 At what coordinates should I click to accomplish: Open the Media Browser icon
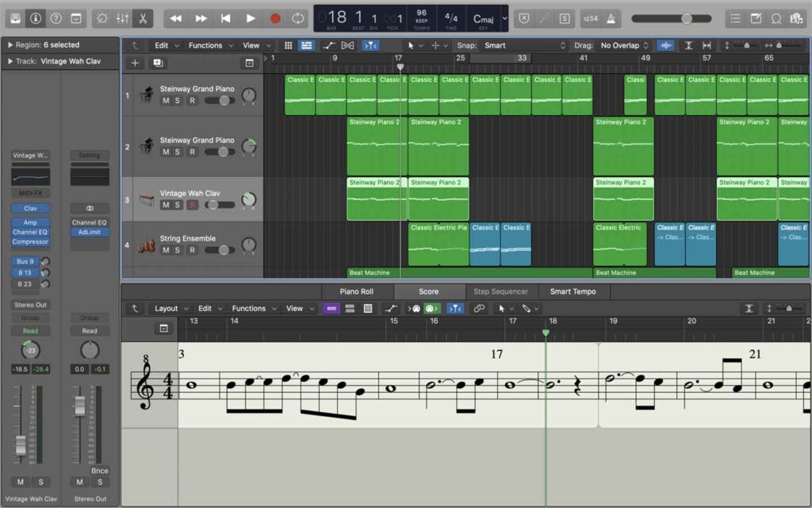(796, 19)
